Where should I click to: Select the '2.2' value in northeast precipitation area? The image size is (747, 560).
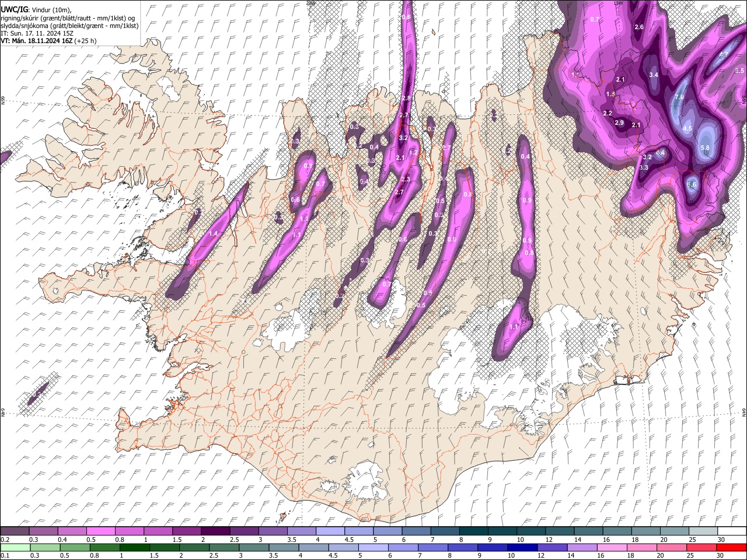[608, 113]
